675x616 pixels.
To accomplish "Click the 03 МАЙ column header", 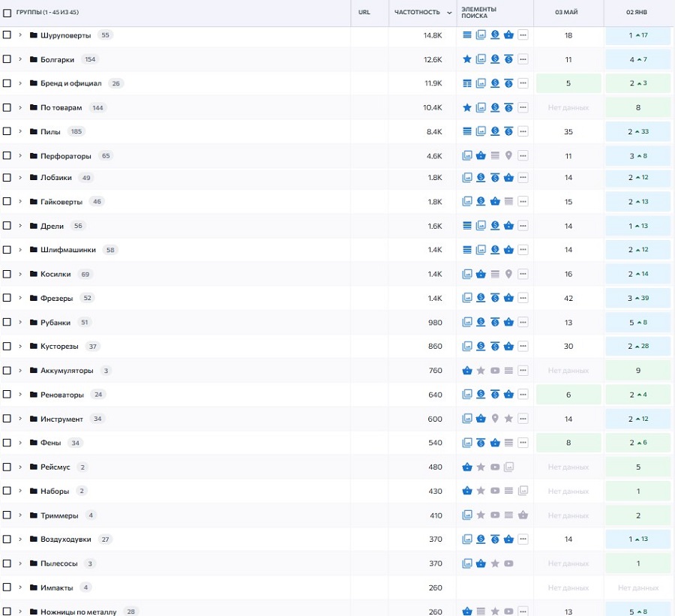I will point(566,13).
